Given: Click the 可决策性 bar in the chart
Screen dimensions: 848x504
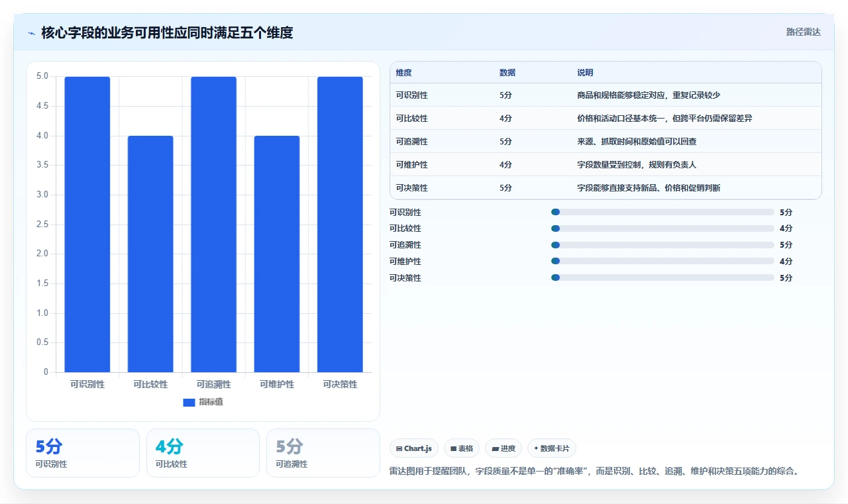Looking at the screenshot, I should (x=340, y=225).
